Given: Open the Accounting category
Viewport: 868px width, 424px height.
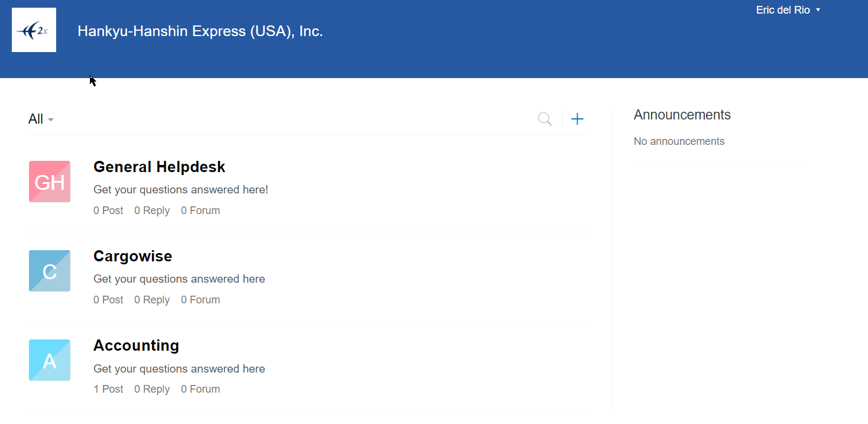Looking at the screenshot, I should [x=136, y=346].
